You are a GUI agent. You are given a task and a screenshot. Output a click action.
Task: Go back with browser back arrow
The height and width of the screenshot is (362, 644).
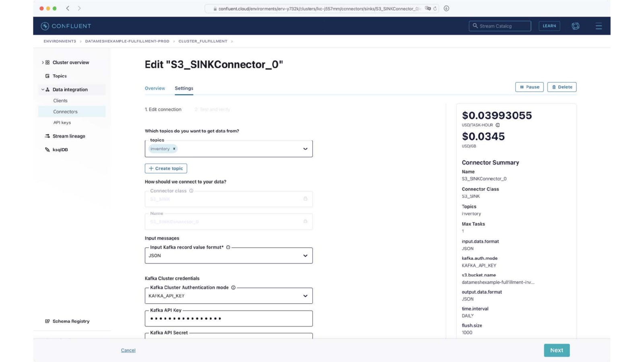click(x=68, y=8)
